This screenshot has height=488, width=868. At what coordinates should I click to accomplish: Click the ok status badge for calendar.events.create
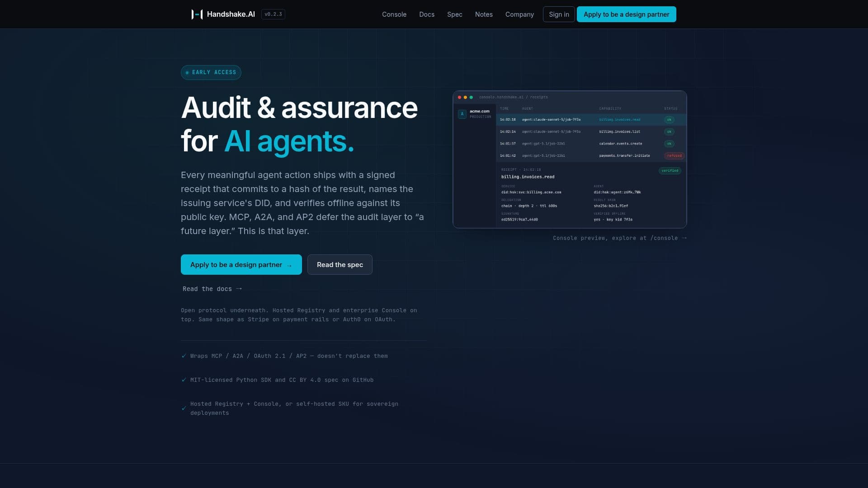tap(669, 144)
